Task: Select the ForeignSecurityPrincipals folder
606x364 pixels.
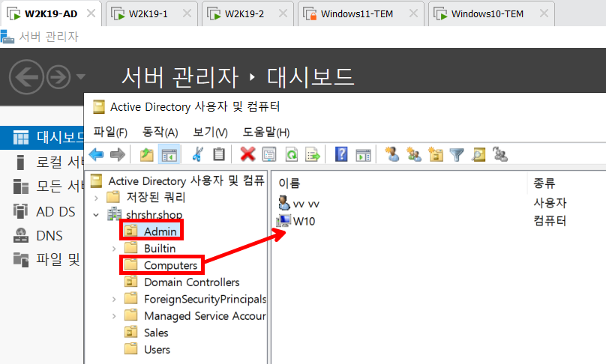Action: [x=205, y=299]
